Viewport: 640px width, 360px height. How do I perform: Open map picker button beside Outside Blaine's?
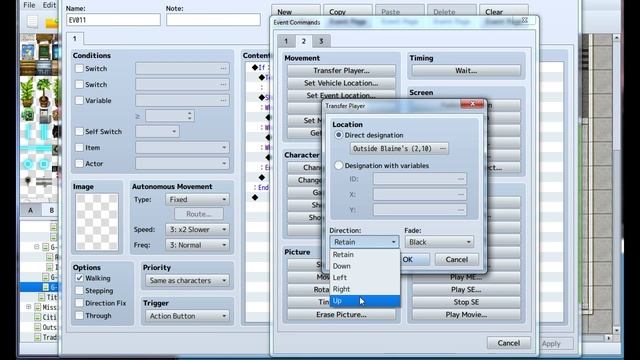(x=443, y=149)
